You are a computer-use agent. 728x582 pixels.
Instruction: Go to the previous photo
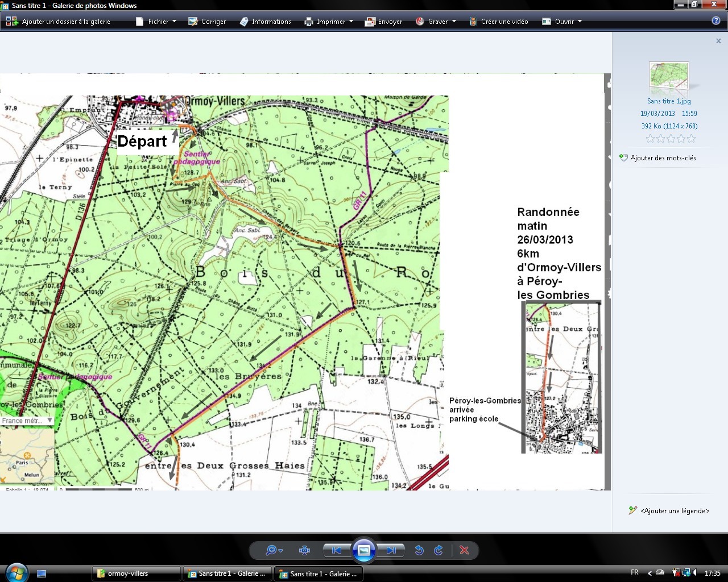tap(337, 550)
